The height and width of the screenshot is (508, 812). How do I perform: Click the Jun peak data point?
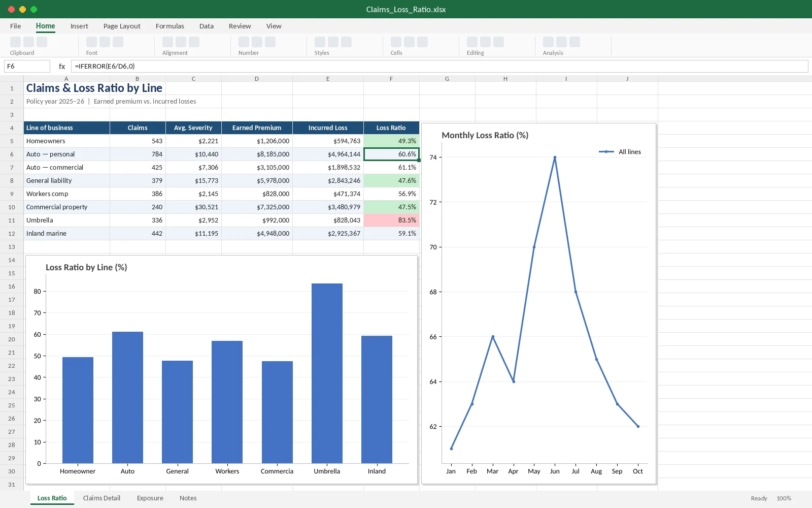(x=555, y=157)
